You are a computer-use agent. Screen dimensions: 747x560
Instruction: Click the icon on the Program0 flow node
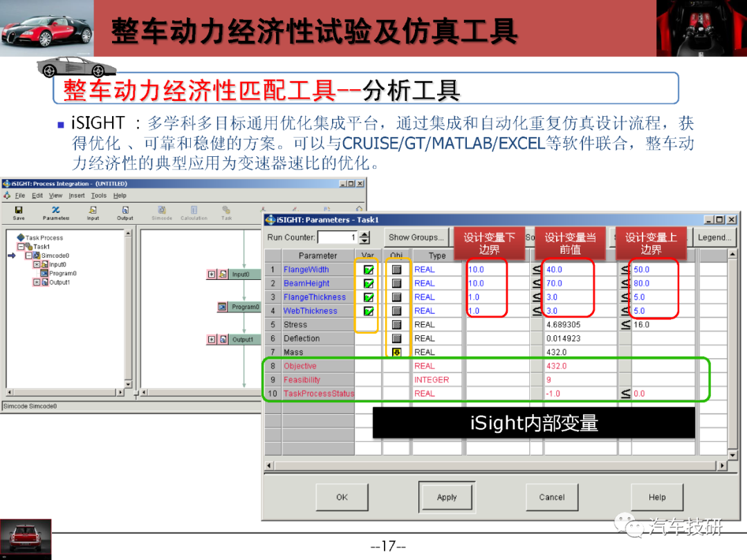click(x=223, y=307)
